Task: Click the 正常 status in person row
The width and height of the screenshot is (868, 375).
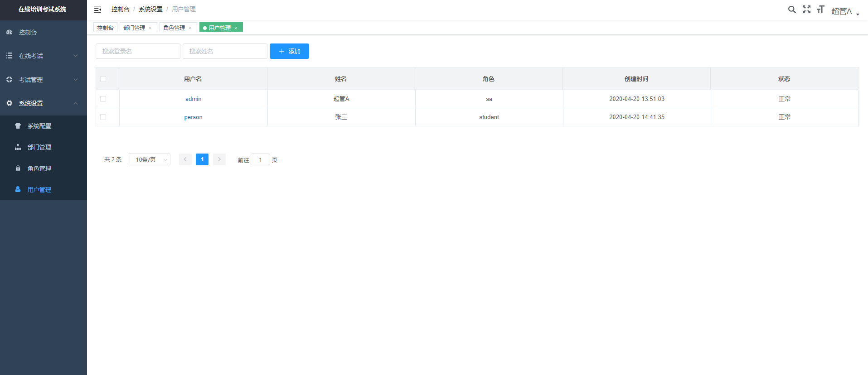Action: coord(785,117)
